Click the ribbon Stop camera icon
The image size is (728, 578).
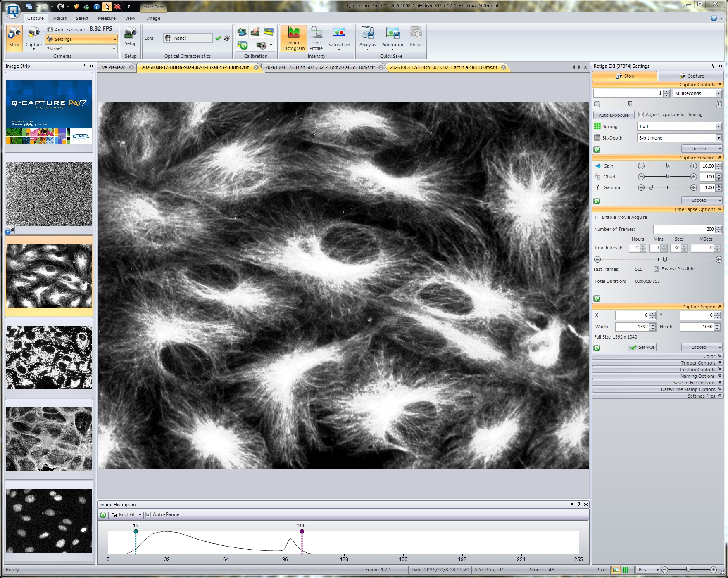[x=14, y=38]
